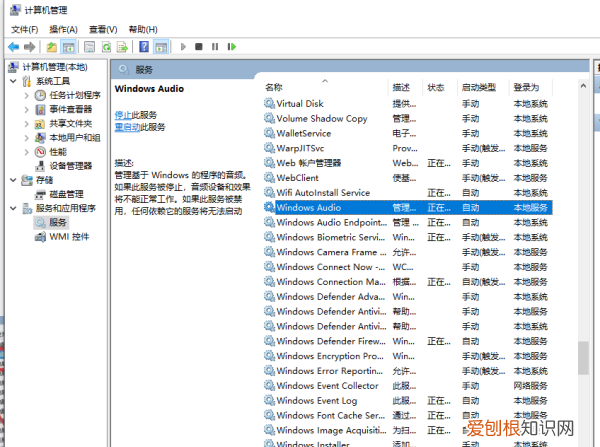Image resolution: width=600 pixels, height=447 pixels.
Task: Open the 查看(V) menu
Action: point(103,29)
